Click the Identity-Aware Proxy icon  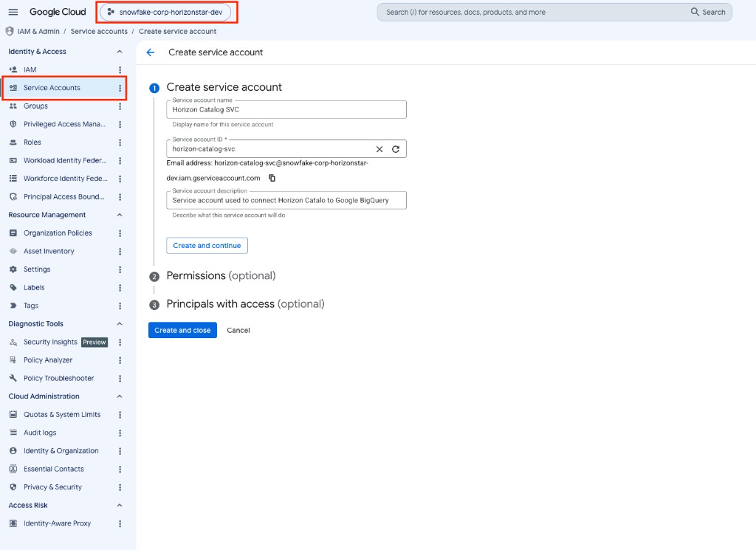(x=13, y=523)
